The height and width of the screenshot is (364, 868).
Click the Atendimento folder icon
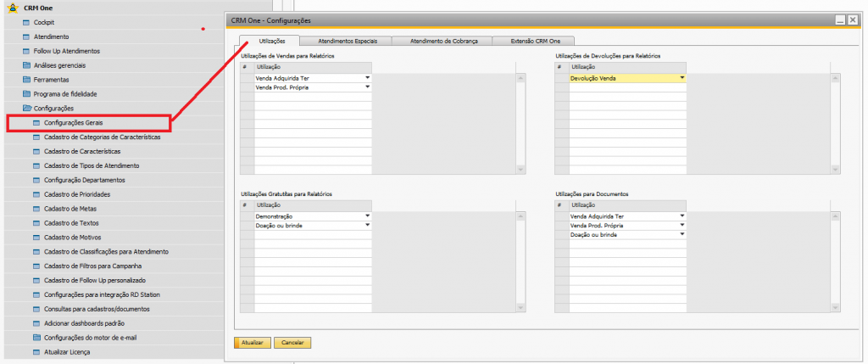pyautogui.click(x=26, y=36)
